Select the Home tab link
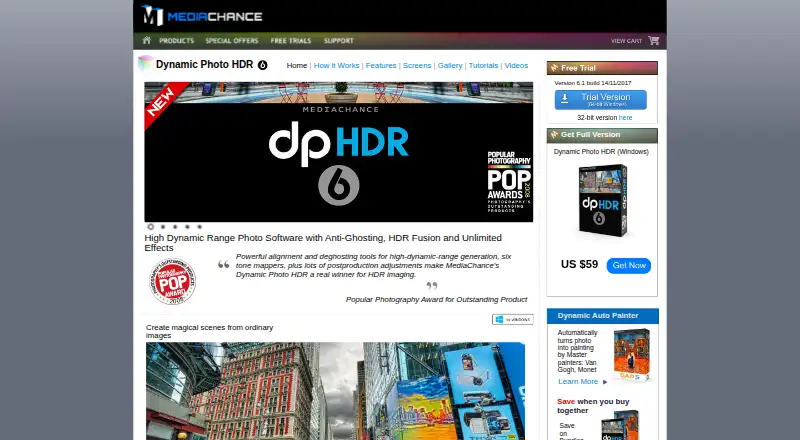The width and height of the screenshot is (800, 440). (x=297, y=65)
